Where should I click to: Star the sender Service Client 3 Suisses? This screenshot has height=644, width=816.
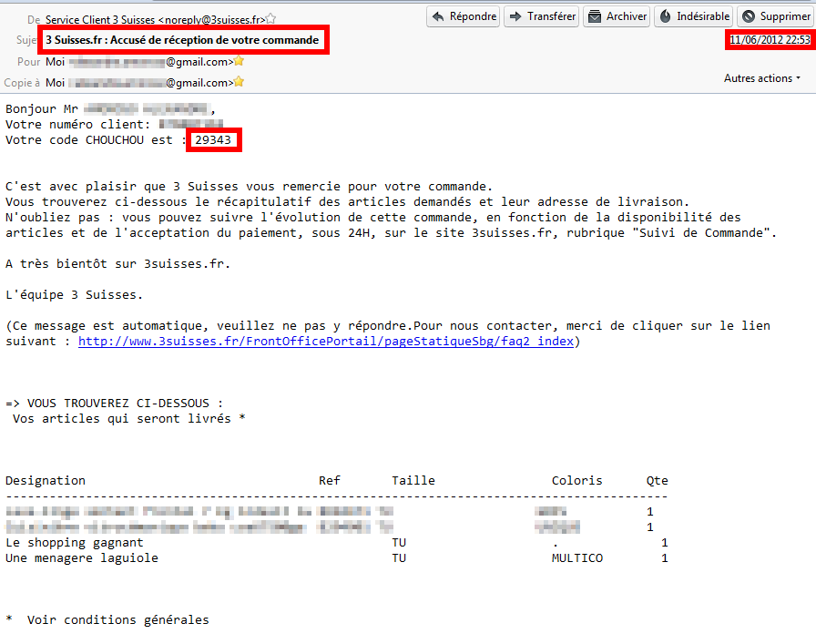tap(270, 19)
